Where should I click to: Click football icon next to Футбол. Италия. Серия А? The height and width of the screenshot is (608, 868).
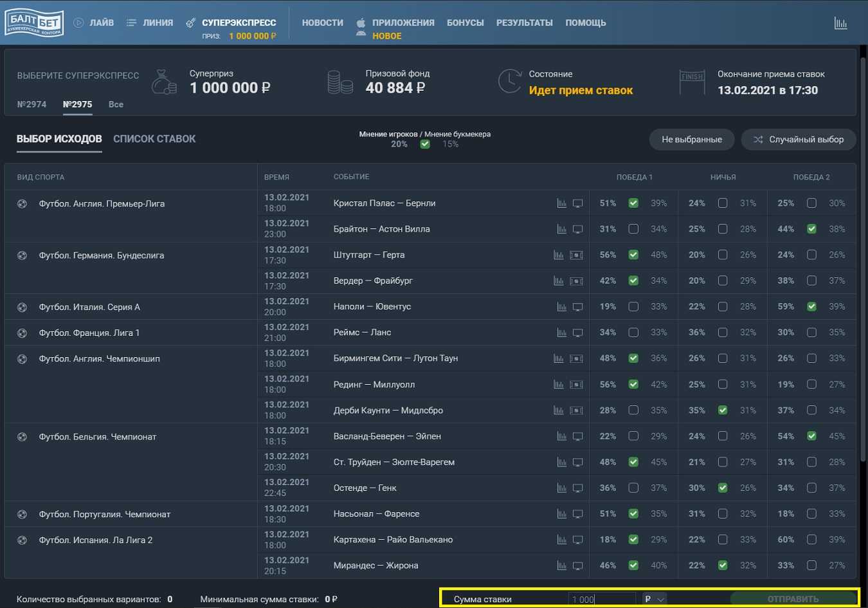pos(22,307)
